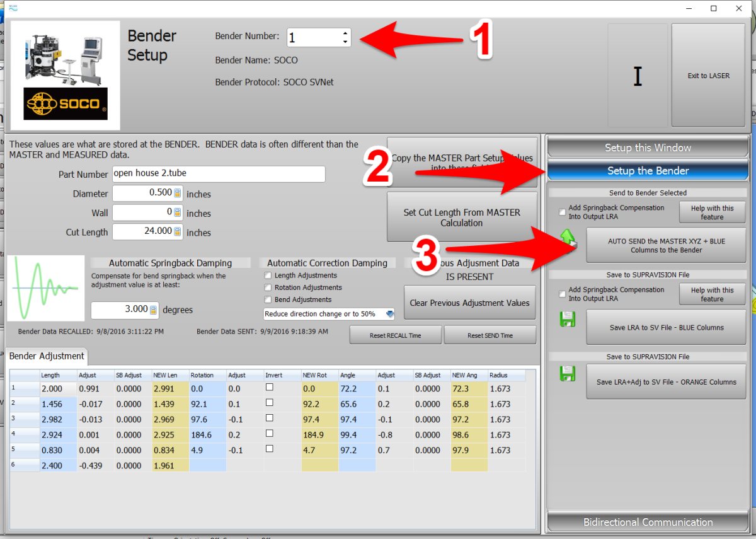Click the green floppy icon beside Save LRA+Adj ORANGE Columns
This screenshot has width=756, height=539.
click(x=568, y=374)
